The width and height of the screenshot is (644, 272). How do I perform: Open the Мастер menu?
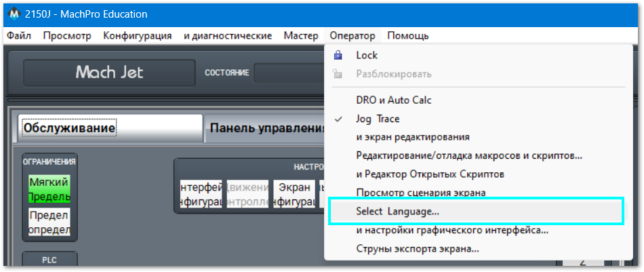point(300,35)
